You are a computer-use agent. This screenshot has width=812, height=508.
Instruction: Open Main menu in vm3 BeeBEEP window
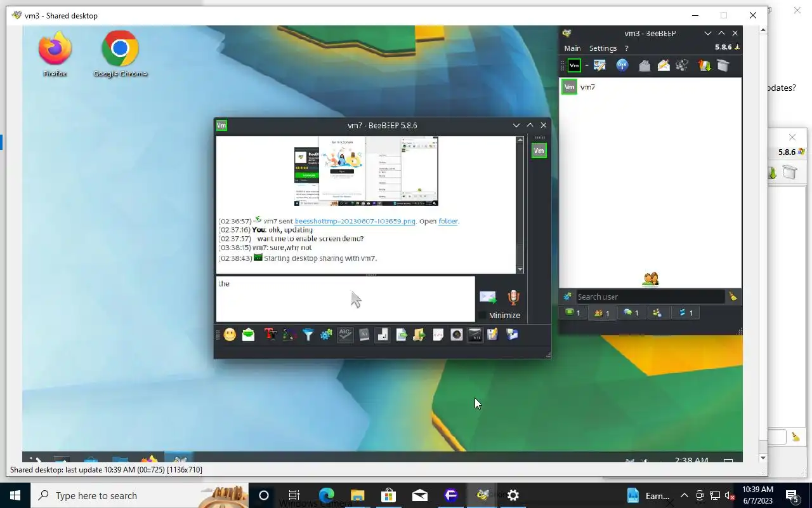(x=572, y=48)
